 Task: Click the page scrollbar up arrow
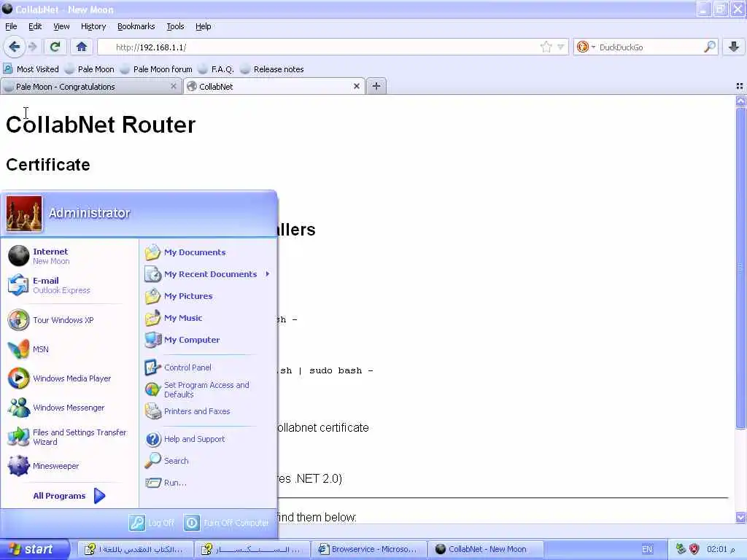coord(740,101)
